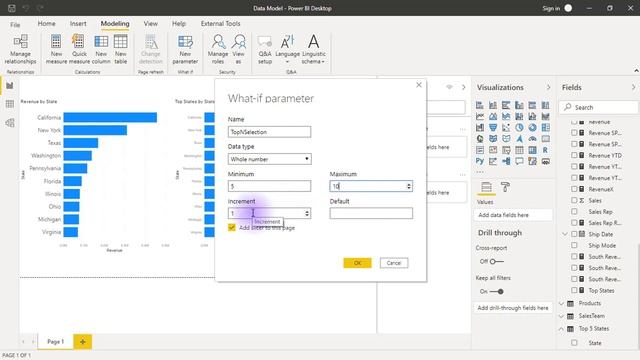Pick the Donut chart visual
Screen dimensions: 640x360
[532, 127]
